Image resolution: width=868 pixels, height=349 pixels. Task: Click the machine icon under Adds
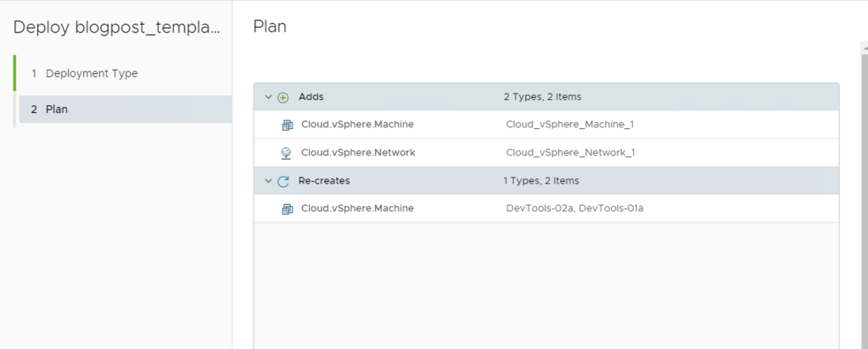tap(287, 125)
